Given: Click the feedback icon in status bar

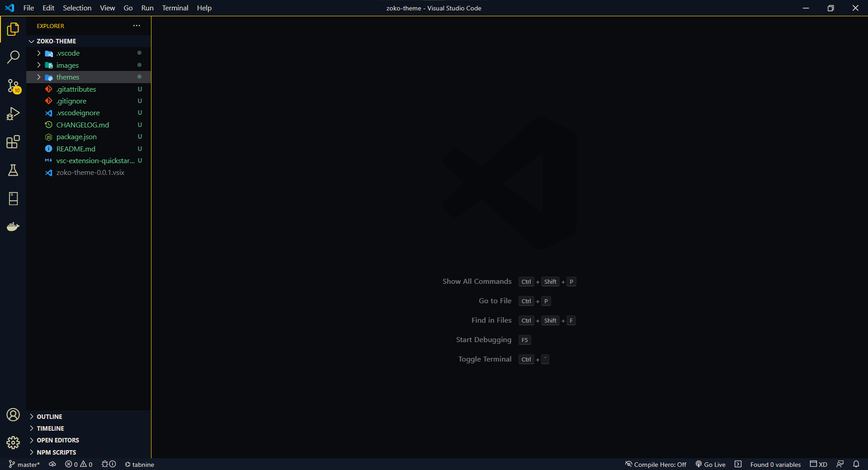Looking at the screenshot, I should click(x=840, y=465).
